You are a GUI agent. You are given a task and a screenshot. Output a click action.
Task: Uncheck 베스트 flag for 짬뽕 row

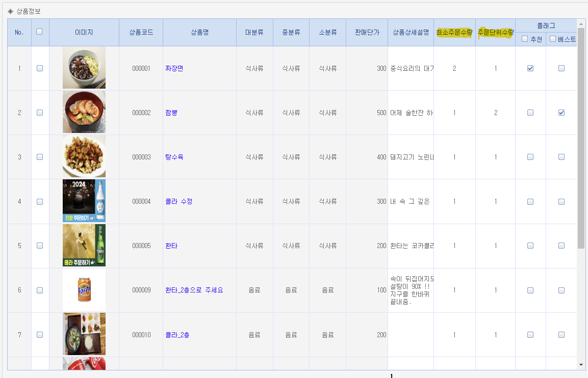click(x=561, y=113)
